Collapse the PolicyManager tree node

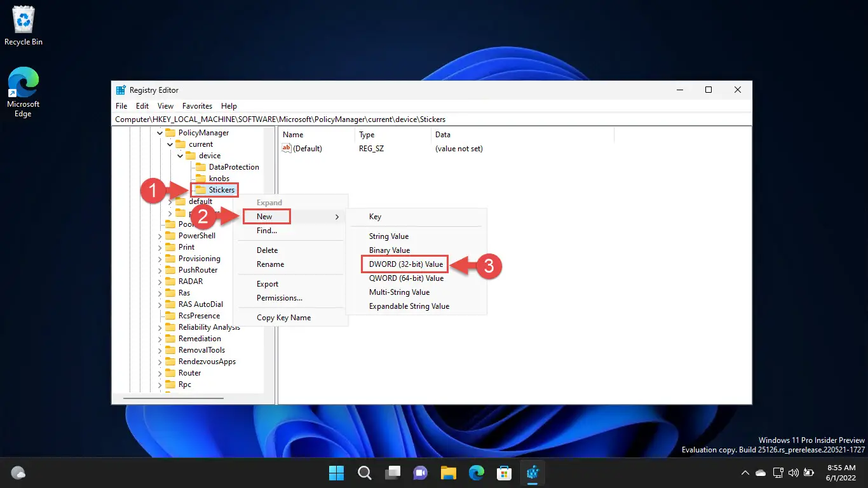160,133
